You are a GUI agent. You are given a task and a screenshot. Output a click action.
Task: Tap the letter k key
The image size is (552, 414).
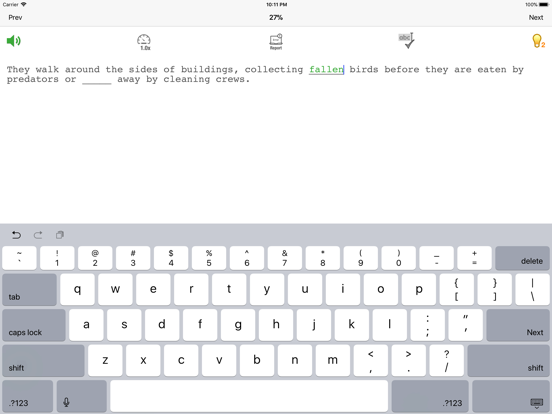click(x=352, y=325)
